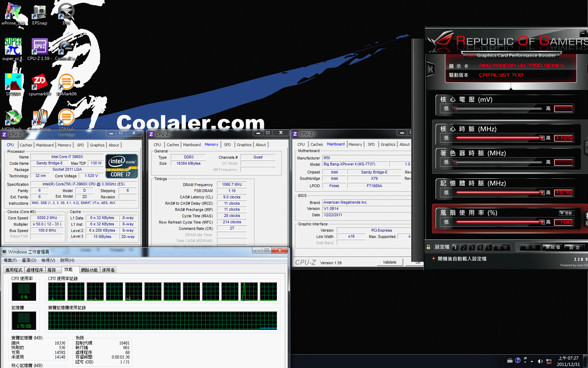Switch to 應用程式 tab in Task Manager
Image resolution: width=588 pixels, height=368 pixels.
coord(14,270)
